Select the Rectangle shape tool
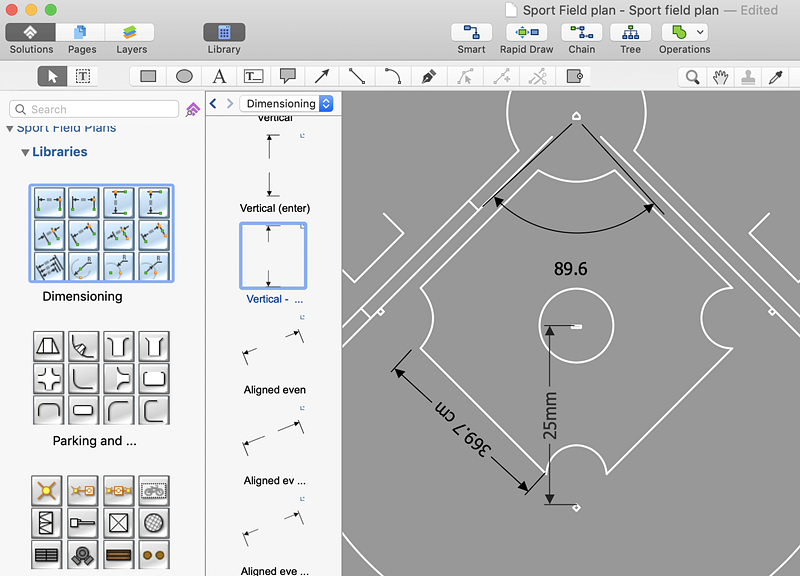 [x=148, y=76]
